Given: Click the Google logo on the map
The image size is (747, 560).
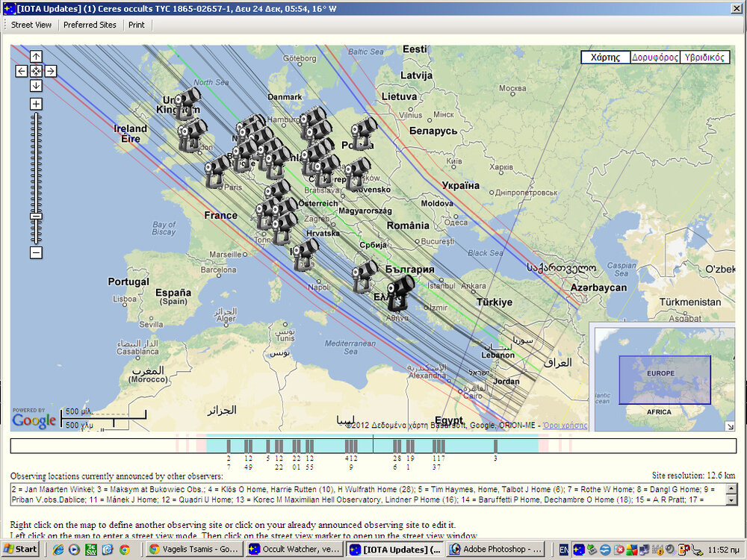Looking at the screenshot, I should [34, 420].
